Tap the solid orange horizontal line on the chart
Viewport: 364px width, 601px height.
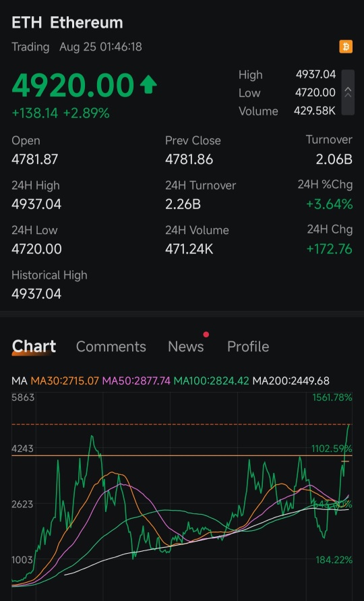pyautogui.click(x=181, y=456)
